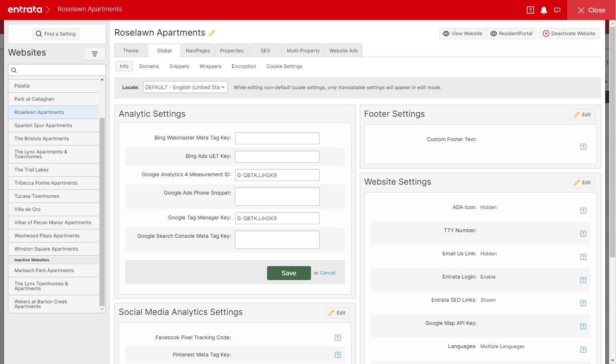The width and height of the screenshot is (616, 364).
Task: Open help for TTY Number setting
Action: point(583,234)
